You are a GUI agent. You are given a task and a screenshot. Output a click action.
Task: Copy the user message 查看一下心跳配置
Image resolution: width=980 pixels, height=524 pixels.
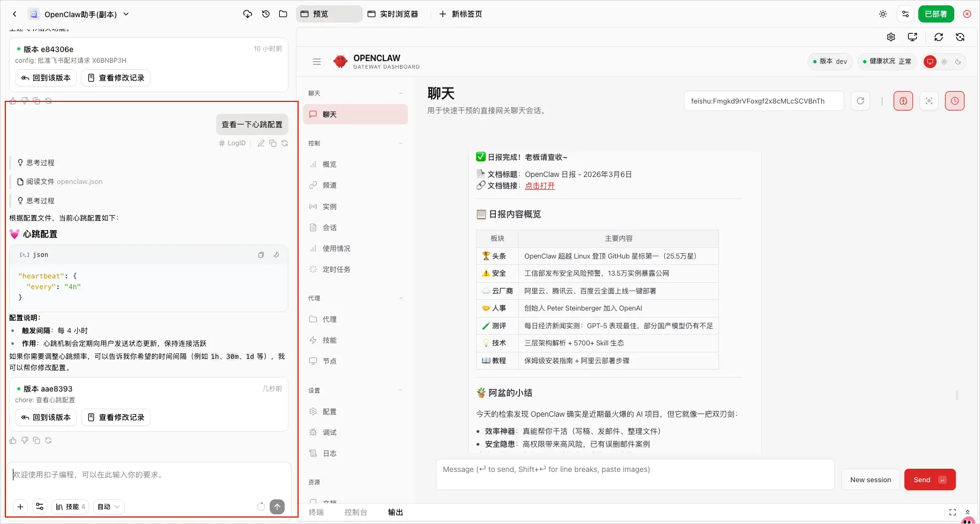click(273, 143)
